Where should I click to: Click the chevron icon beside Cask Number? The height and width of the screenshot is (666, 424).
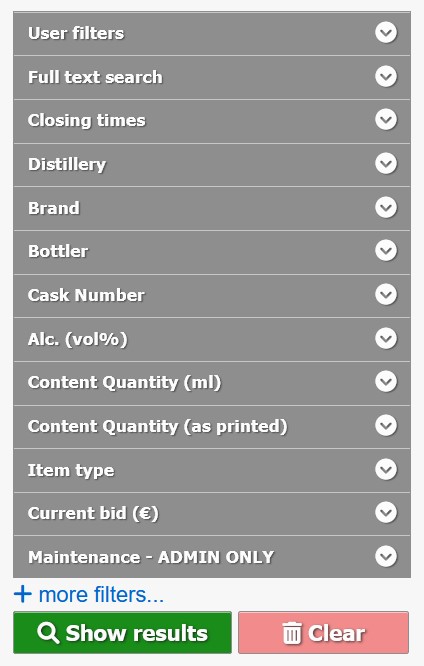(386, 294)
